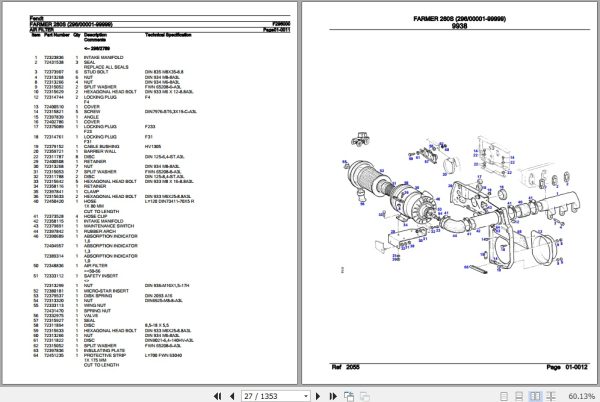The height and width of the screenshot is (402, 600).
Task: Click the next view icon
Action: tap(365, 396)
